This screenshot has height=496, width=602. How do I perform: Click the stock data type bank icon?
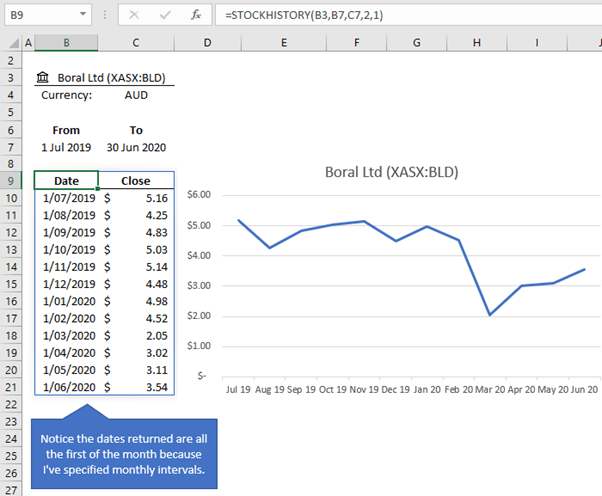coord(43,78)
